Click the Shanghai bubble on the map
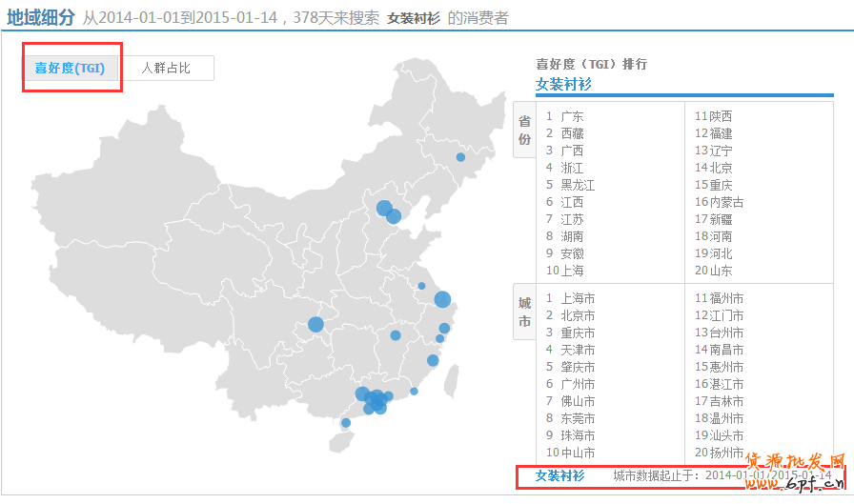 tap(442, 299)
